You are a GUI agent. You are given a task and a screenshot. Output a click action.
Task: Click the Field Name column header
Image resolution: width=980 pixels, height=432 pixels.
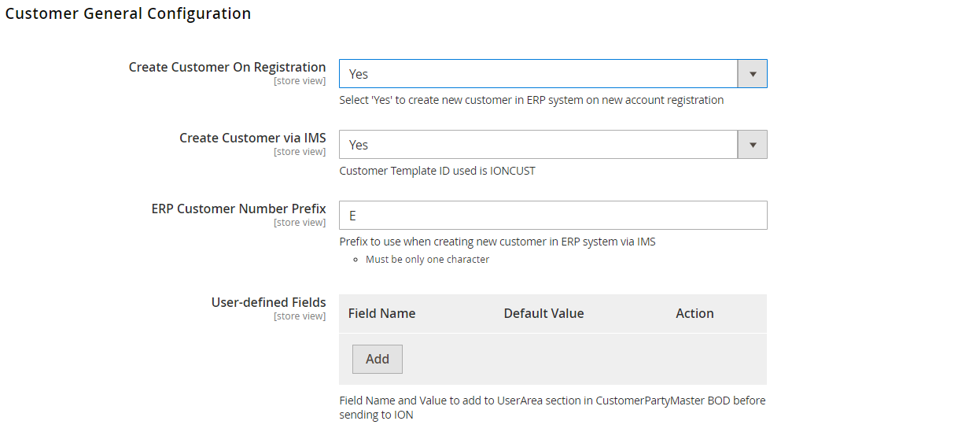(381, 313)
